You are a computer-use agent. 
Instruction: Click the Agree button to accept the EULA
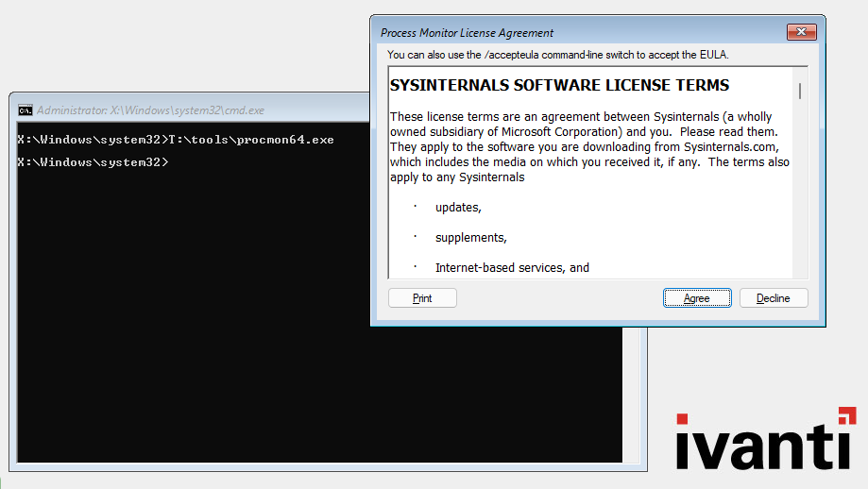(x=696, y=298)
